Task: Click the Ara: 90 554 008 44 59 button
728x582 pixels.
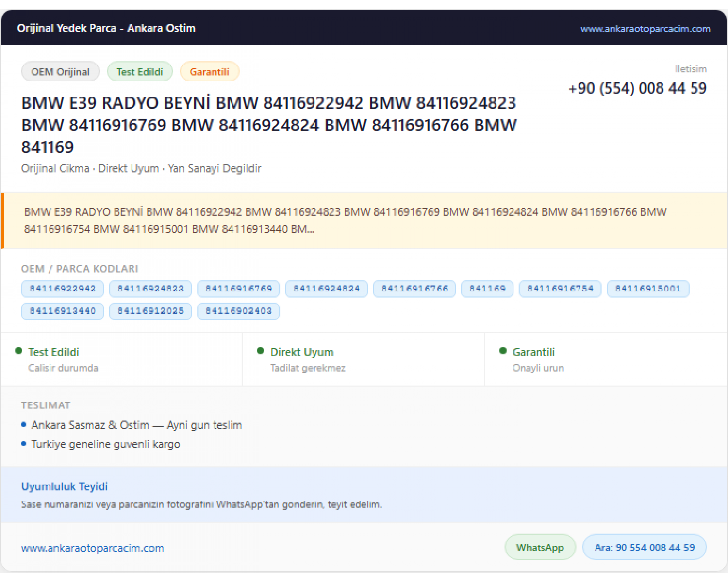Action: click(x=645, y=548)
